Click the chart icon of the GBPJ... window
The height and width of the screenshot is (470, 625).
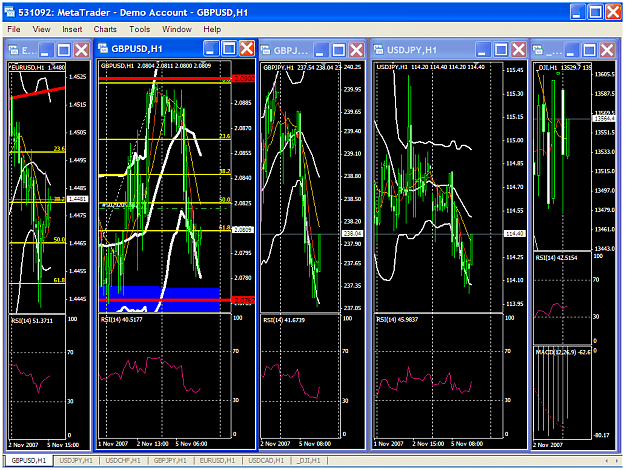point(265,50)
